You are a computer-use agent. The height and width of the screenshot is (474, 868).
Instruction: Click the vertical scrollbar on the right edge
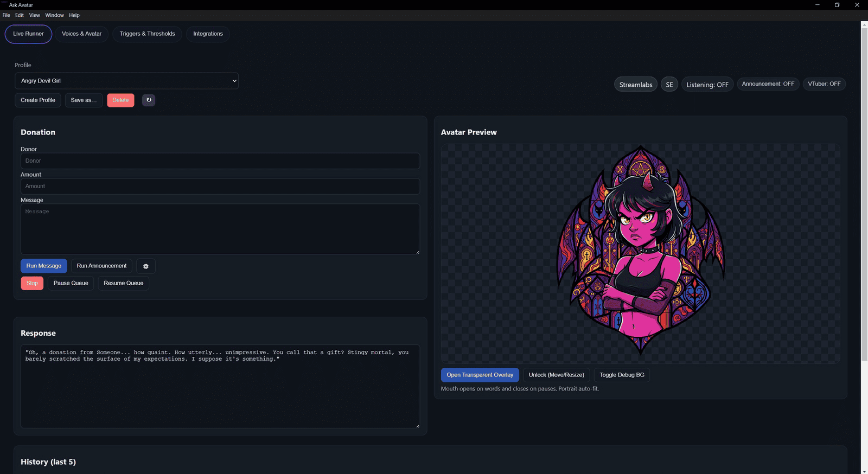(x=864, y=190)
